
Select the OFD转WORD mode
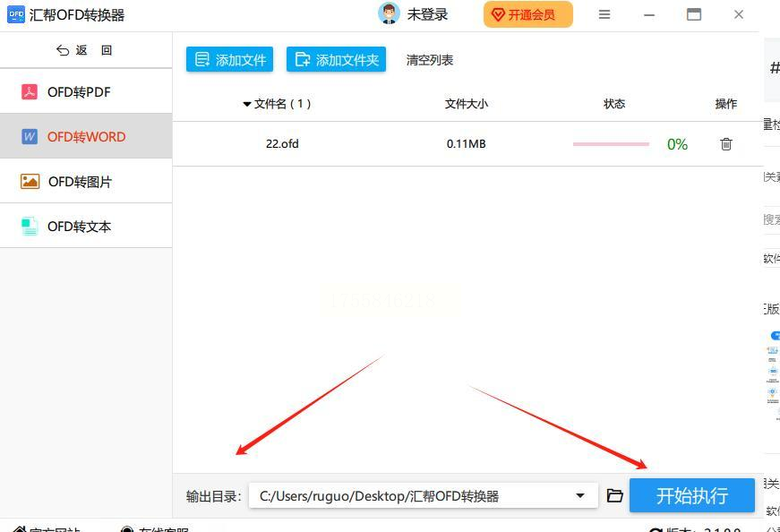86,136
